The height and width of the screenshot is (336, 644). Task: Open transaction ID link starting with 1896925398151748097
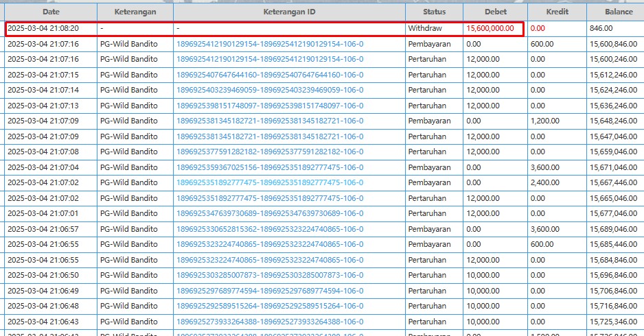click(x=270, y=106)
